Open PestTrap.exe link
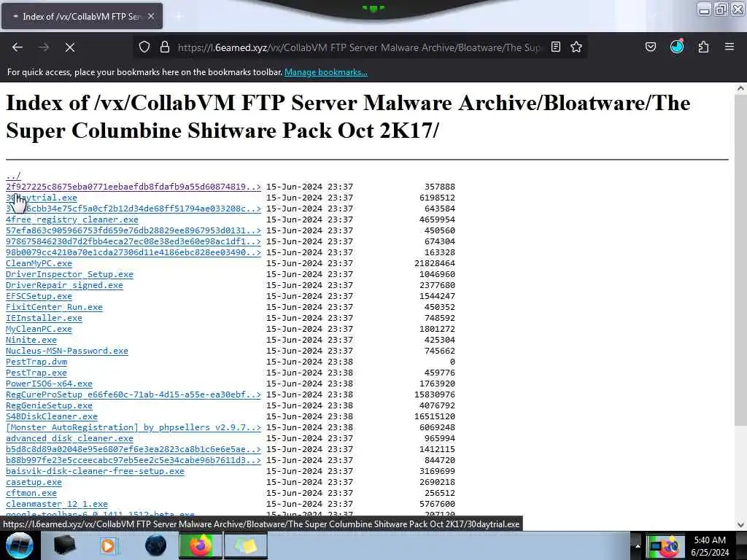The width and height of the screenshot is (747, 560). (x=36, y=373)
